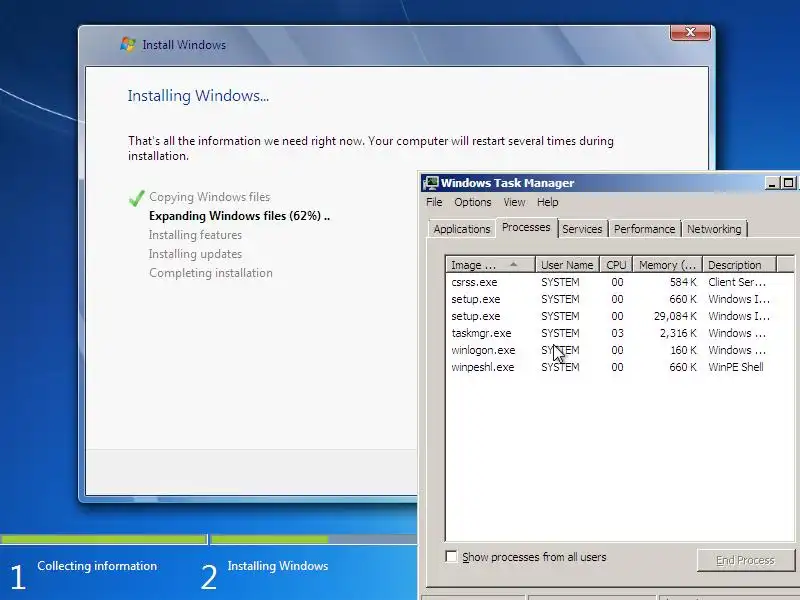Select the csrss.exe process row
The height and width of the screenshot is (600, 800).
tap(619, 282)
